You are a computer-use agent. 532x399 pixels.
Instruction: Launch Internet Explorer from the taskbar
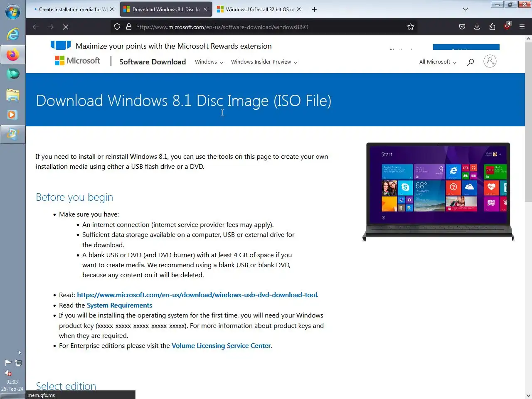pos(12,34)
